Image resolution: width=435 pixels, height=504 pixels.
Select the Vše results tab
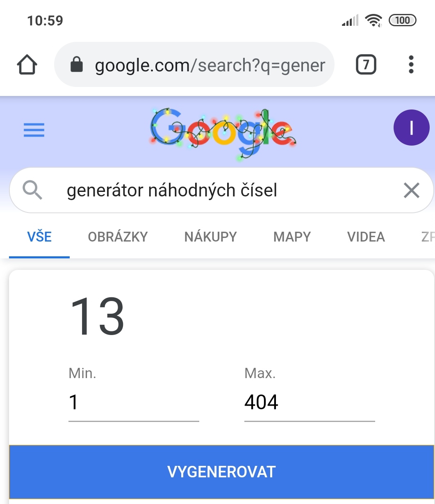(x=39, y=237)
